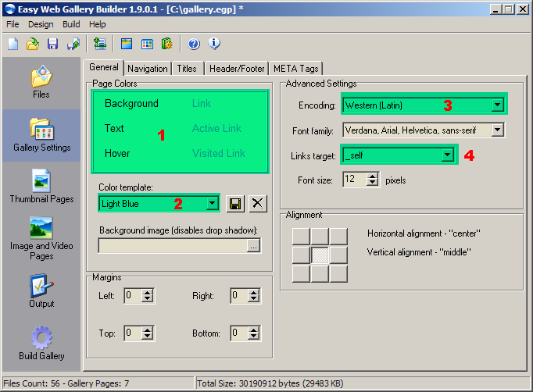Open the Help menu
Screen dimensions: 533x392
pyautogui.click(x=97, y=24)
